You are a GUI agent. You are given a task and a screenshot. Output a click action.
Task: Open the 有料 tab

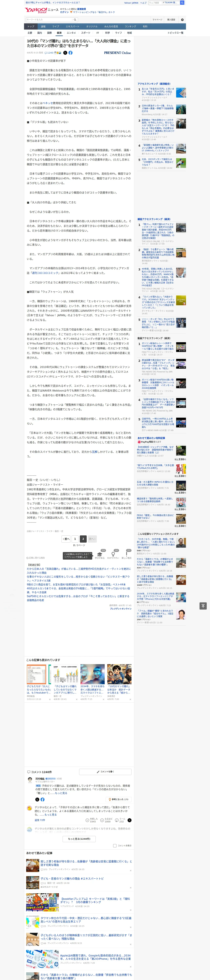click(x=145, y=27)
